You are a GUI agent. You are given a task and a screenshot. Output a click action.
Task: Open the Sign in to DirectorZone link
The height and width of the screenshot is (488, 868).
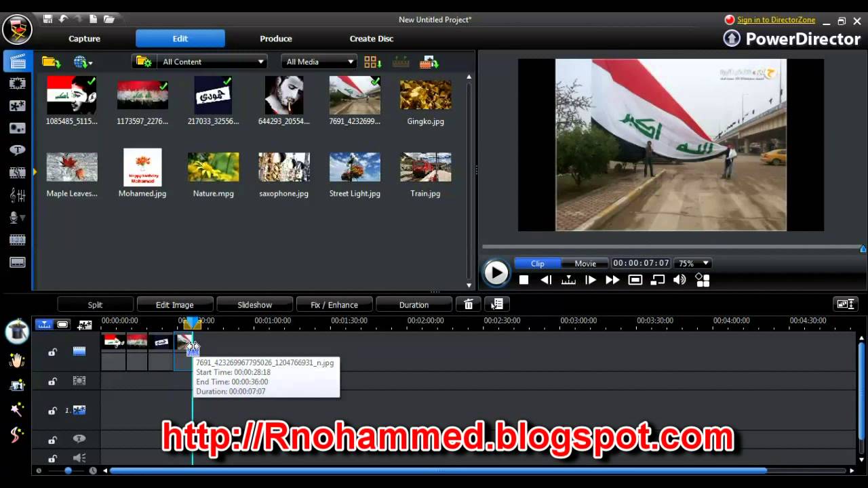[776, 20]
